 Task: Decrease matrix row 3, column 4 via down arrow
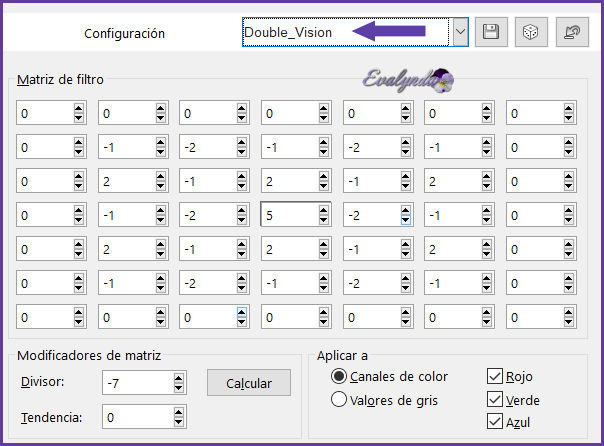coord(324,185)
